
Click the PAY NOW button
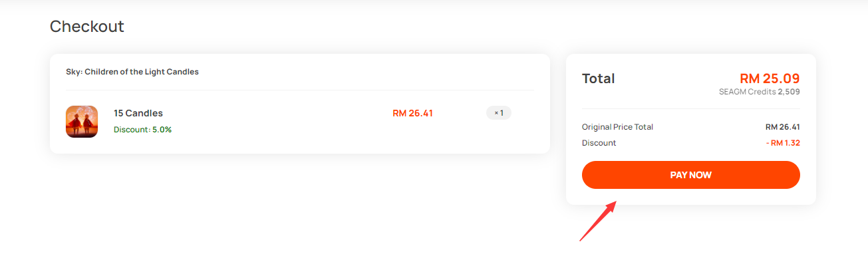pos(690,175)
